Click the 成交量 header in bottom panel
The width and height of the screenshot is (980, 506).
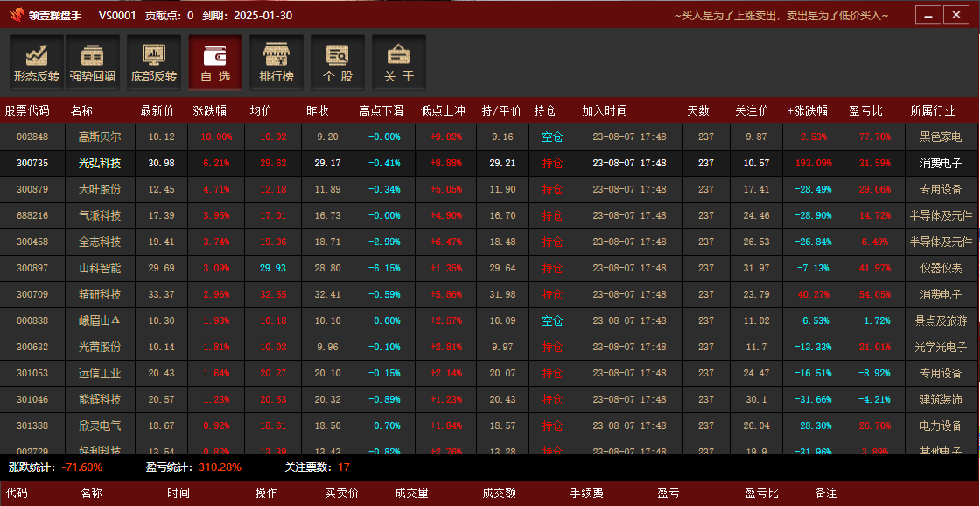[411, 494]
